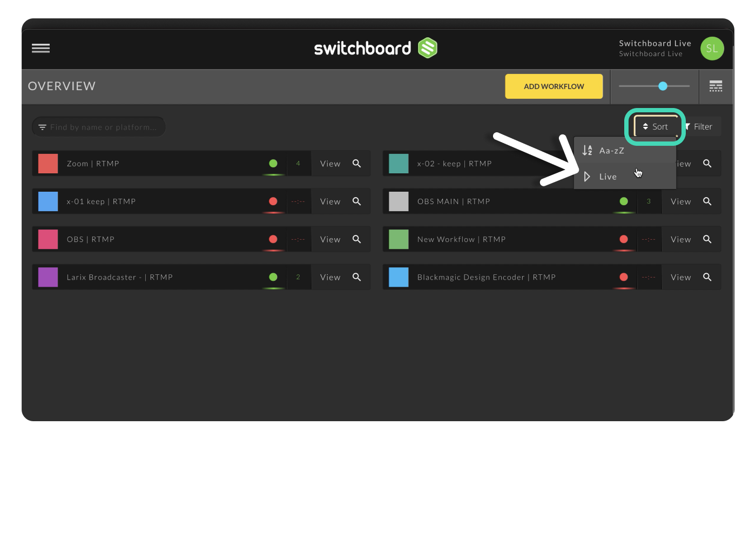This screenshot has width=756, height=540.
Task: Click the red swatch of Zoom workflow
Action: click(x=48, y=164)
